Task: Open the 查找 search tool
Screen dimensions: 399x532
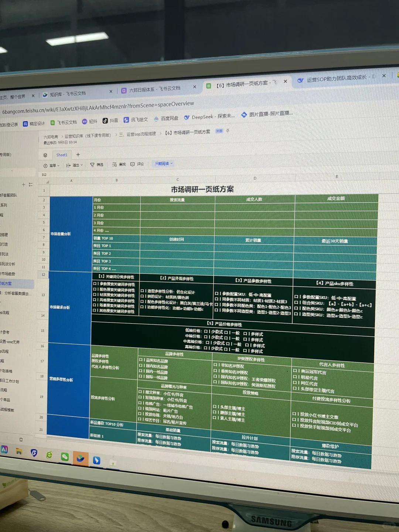Action: (x=119, y=164)
